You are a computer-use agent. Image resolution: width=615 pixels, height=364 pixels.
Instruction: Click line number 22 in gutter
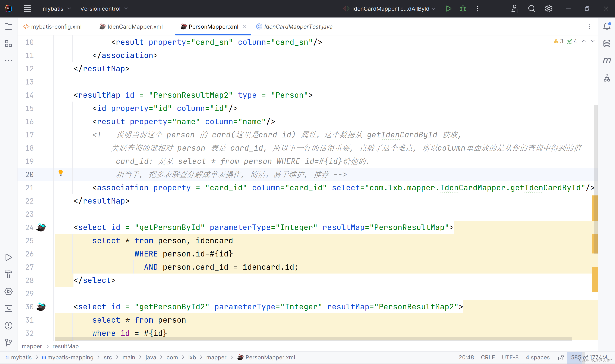[29, 201]
